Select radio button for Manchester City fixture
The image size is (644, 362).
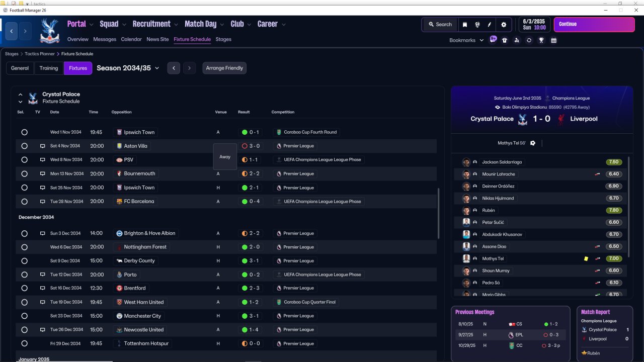(x=24, y=316)
